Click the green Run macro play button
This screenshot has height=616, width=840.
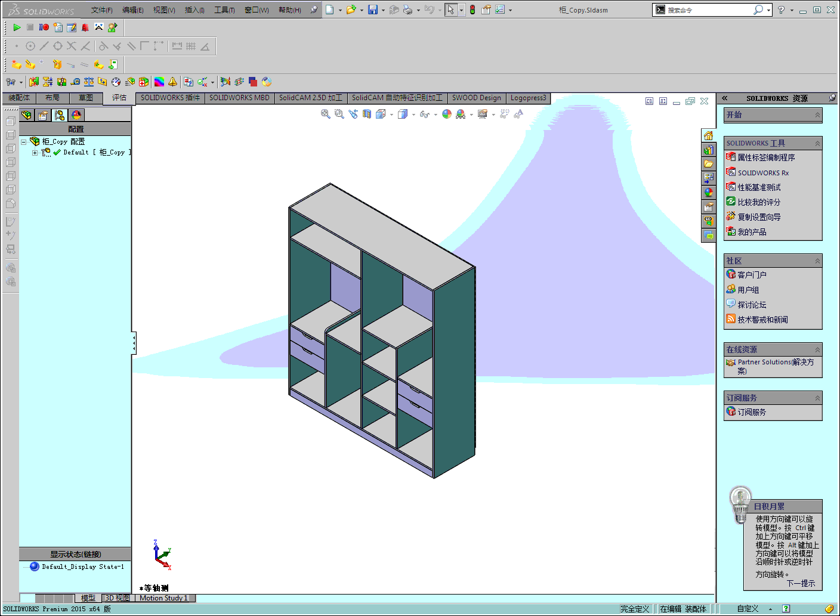click(17, 27)
